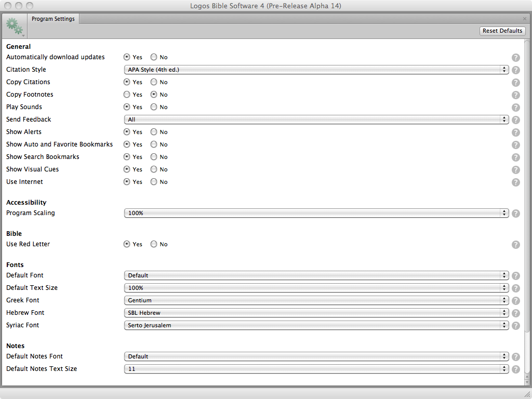Open the Default Notes Font dropdown
Image resolution: width=532 pixels, height=399 pixels.
click(x=316, y=356)
